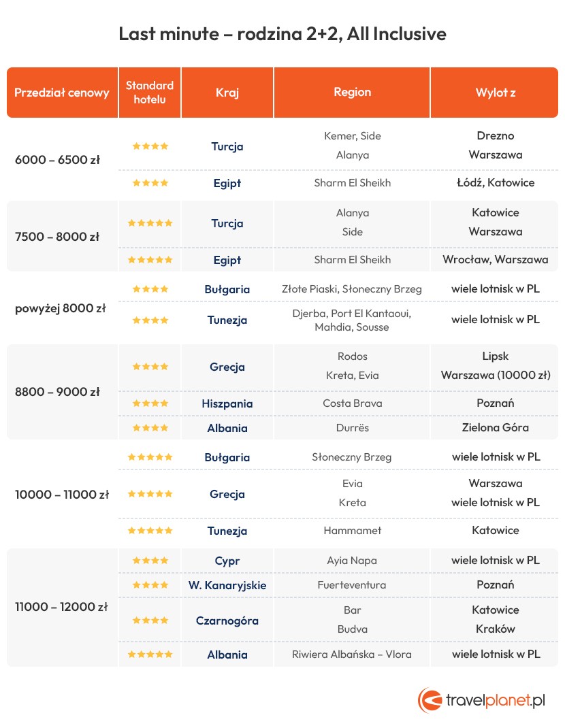Click Warszawa (10000 zł) departure cell
This screenshot has height=728, width=565.
pyautogui.click(x=496, y=375)
